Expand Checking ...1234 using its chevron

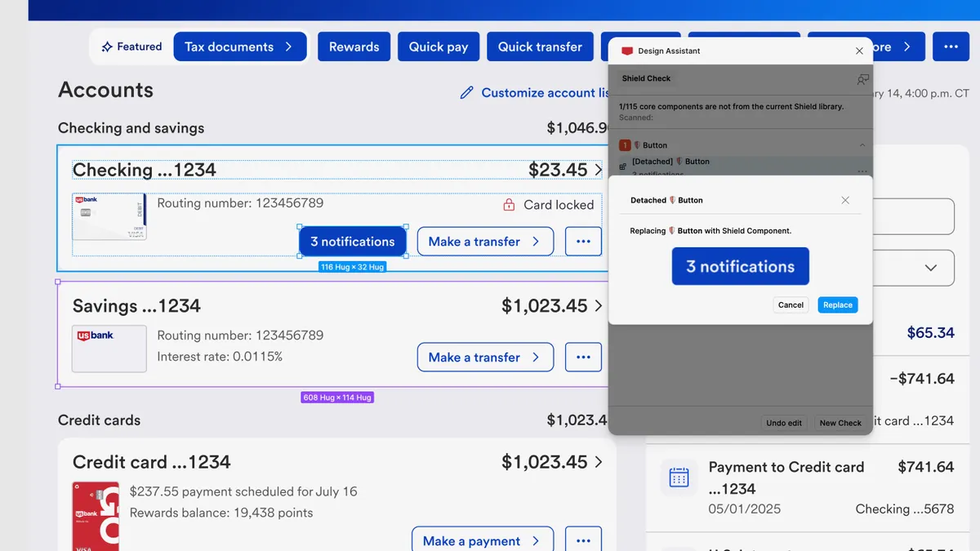pyautogui.click(x=599, y=170)
